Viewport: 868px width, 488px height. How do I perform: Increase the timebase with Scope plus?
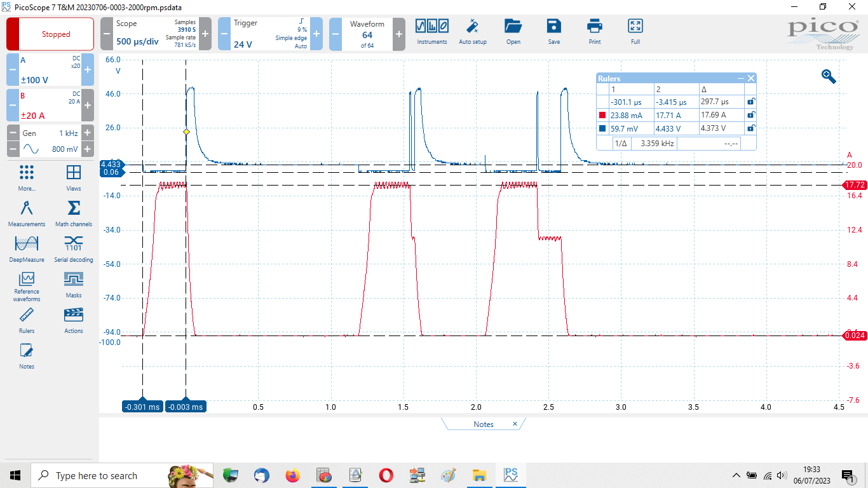(206, 34)
